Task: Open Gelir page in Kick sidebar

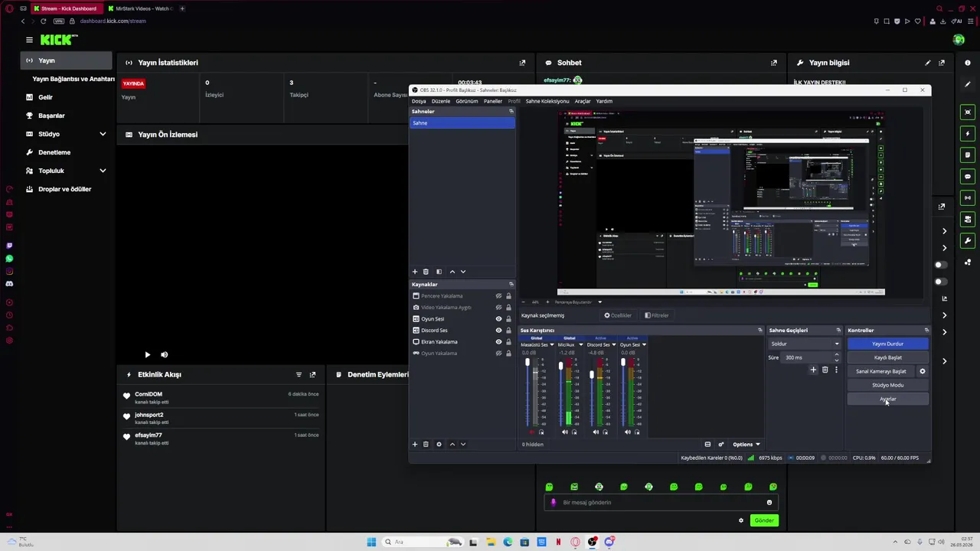Action: click(45, 97)
